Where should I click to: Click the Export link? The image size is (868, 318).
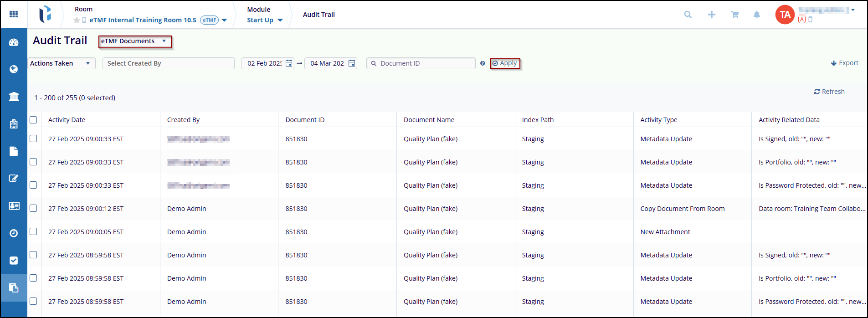pyautogui.click(x=844, y=63)
